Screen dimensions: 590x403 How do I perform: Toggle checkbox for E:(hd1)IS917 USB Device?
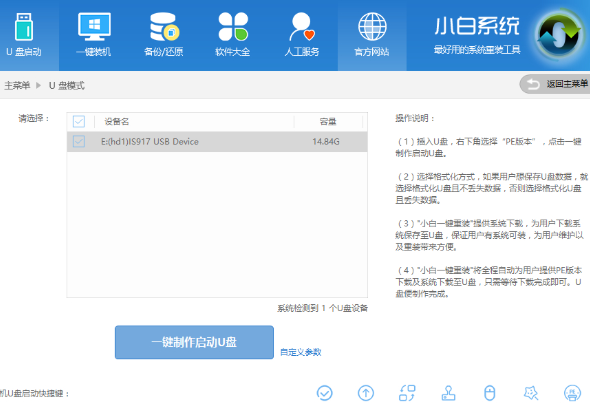point(79,141)
